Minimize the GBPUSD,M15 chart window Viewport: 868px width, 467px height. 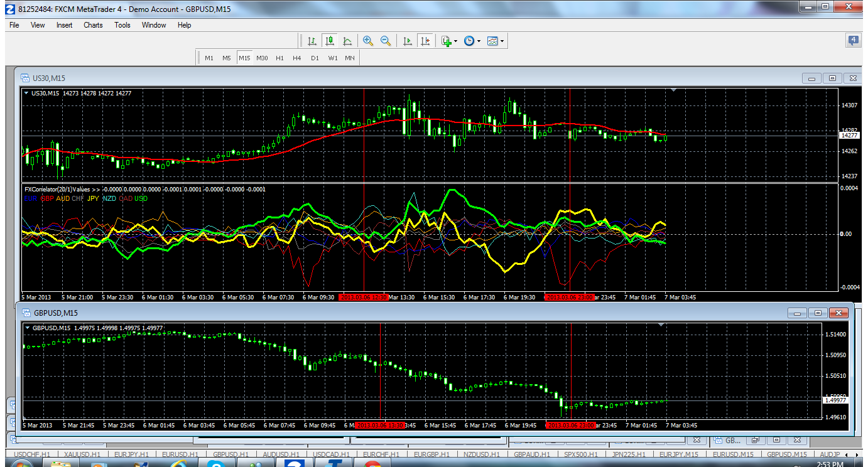coord(798,313)
